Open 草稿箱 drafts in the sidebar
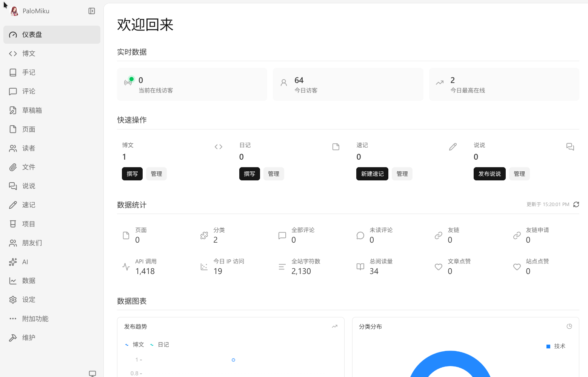 coord(52,110)
